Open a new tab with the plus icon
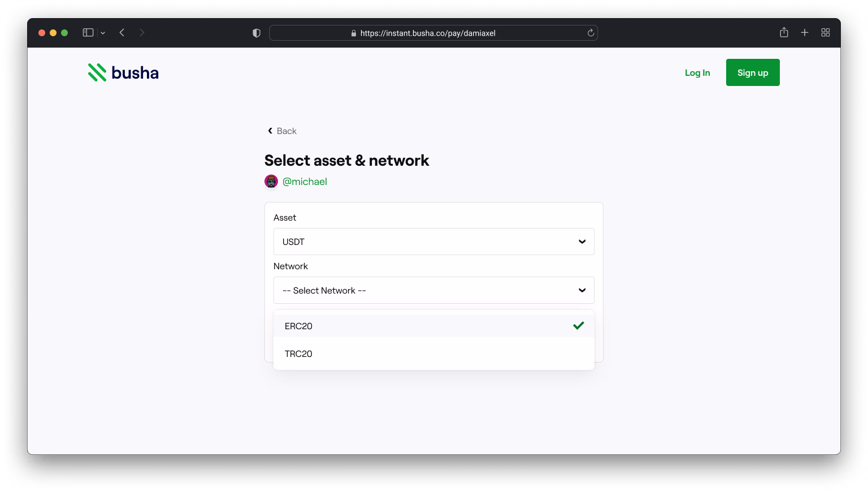This screenshot has width=868, height=491. tap(805, 33)
